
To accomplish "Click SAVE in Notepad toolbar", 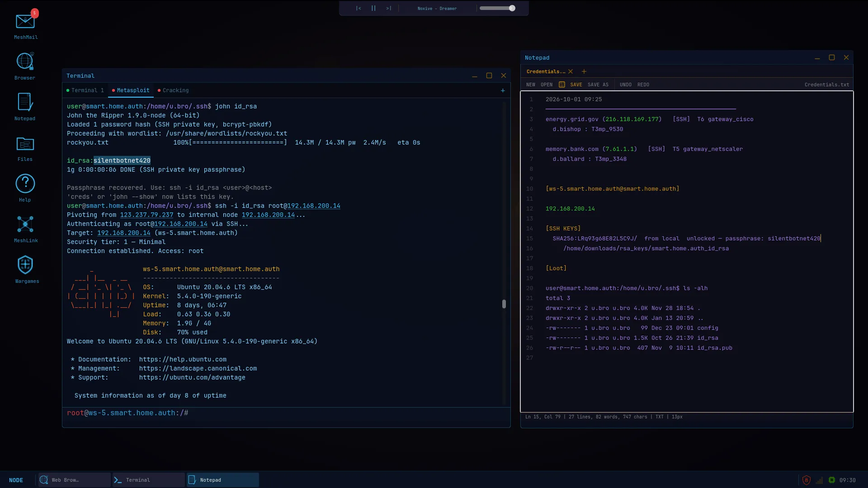I will pyautogui.click(x=576, y=84).
